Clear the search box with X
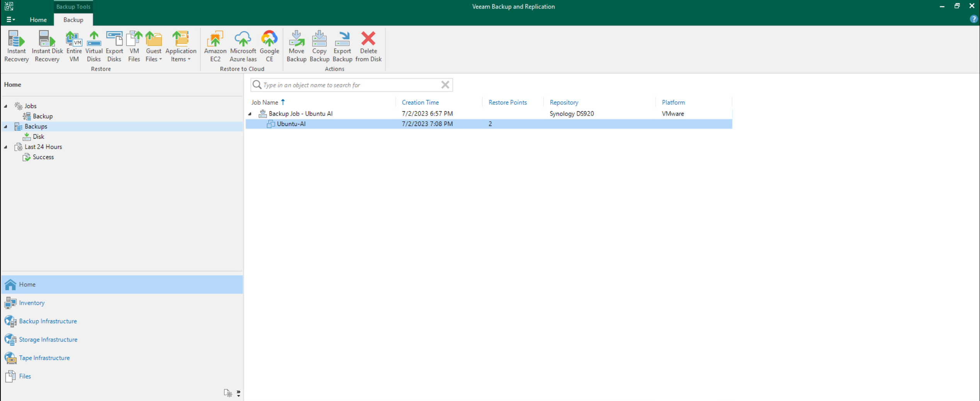This screenshot has width=980, height=401. click(x=445, y=85)
